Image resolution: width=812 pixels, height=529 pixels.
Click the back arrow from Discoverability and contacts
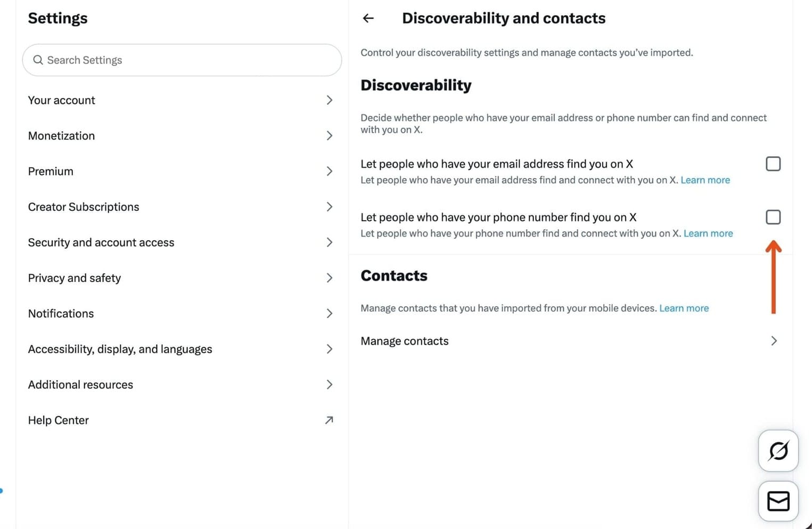coord(368,18)
